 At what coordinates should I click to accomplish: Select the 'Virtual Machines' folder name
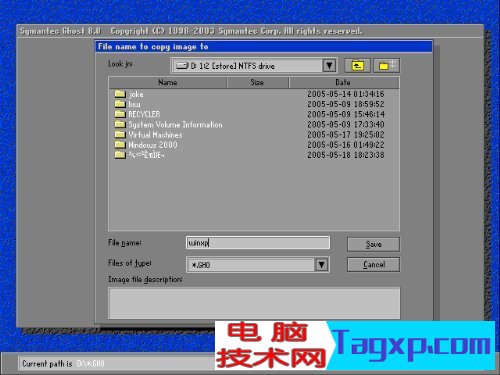[x=155, y=135]
